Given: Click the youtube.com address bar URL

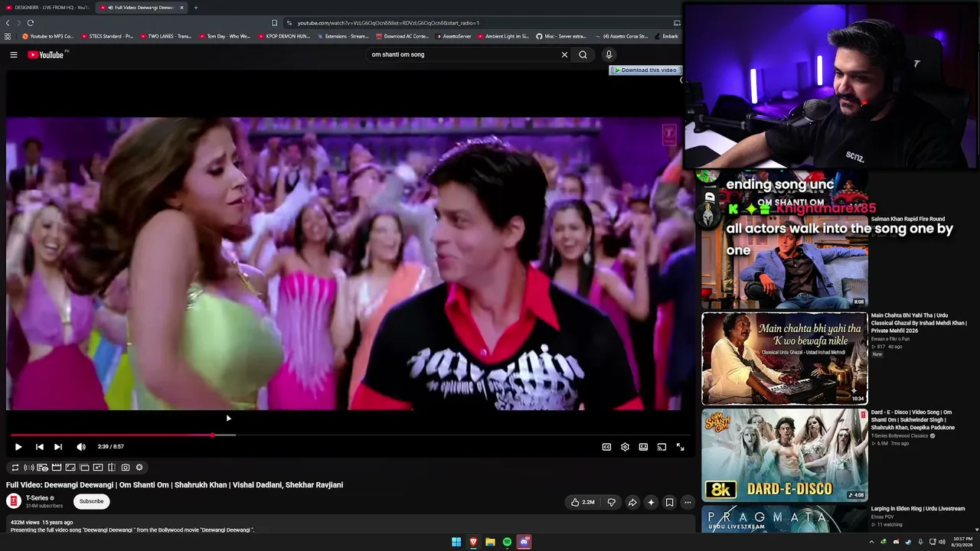Looking at the screenshot, I should coord(388,23).
